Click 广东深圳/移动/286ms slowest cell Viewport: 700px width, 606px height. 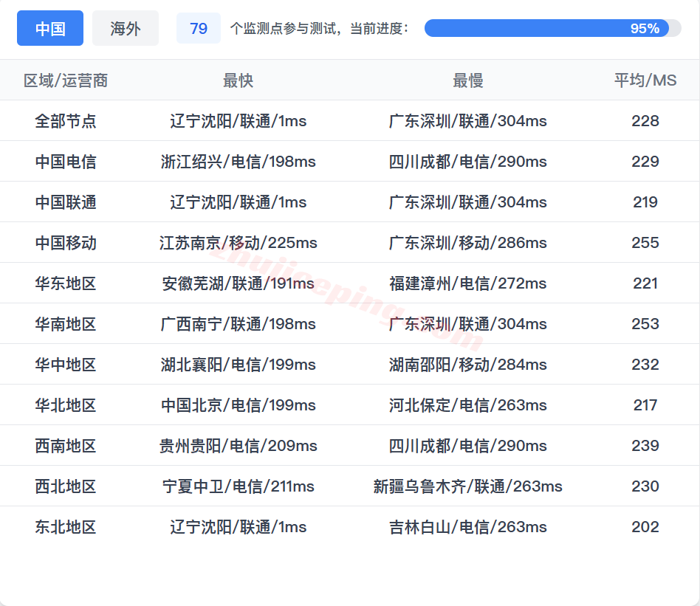(x=468, y=243)
